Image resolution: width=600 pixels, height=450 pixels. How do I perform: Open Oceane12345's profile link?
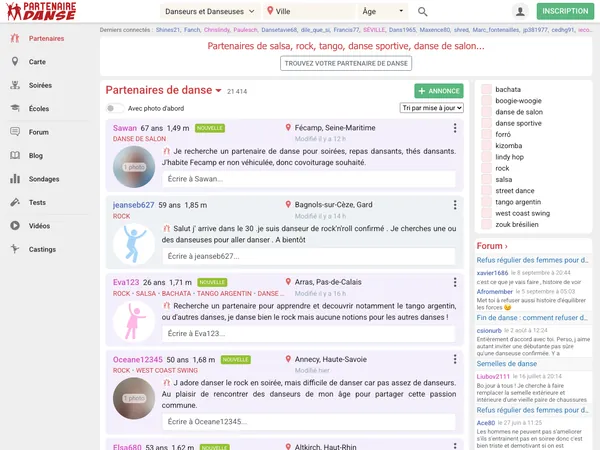[x=138, y=359]
